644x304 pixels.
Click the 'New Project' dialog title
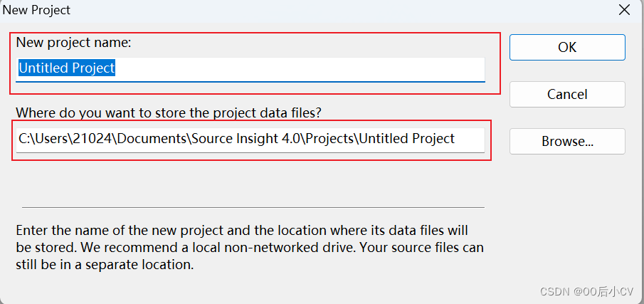(x=37, y=10)
